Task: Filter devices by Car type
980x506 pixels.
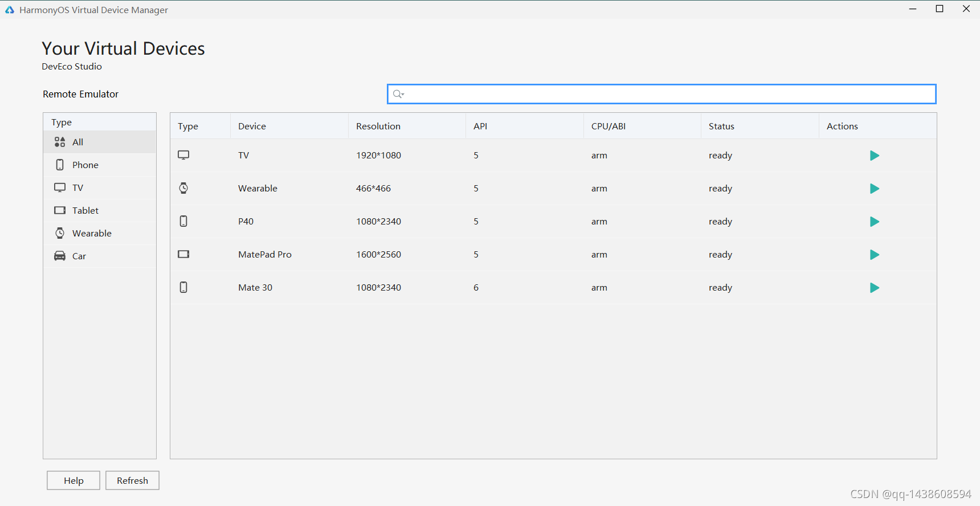Action: click(100, 256)
